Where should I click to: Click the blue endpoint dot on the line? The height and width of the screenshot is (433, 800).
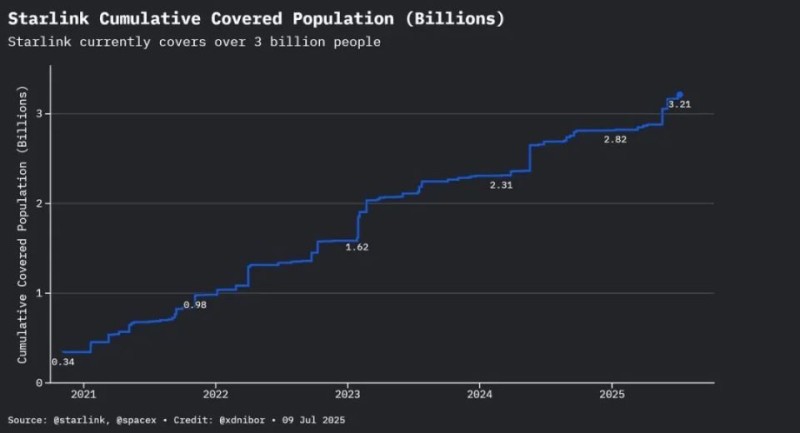(x=680, y=95)
